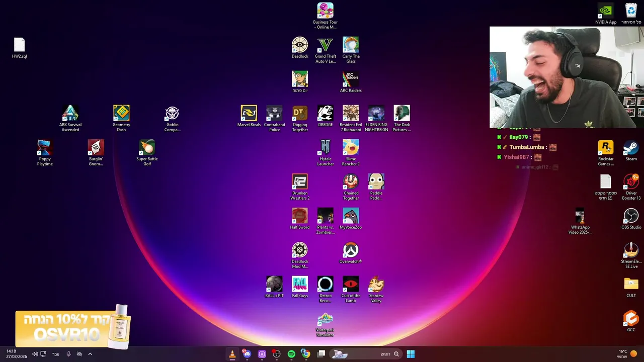Select the GCC desktop icon
644x362 pixels.
coord(631,321)
